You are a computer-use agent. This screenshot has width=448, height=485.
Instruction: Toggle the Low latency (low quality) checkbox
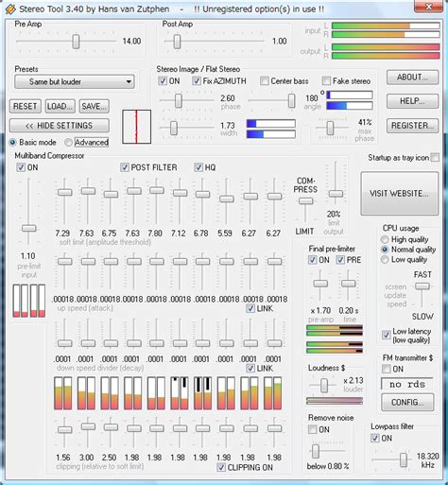[386, 335]
